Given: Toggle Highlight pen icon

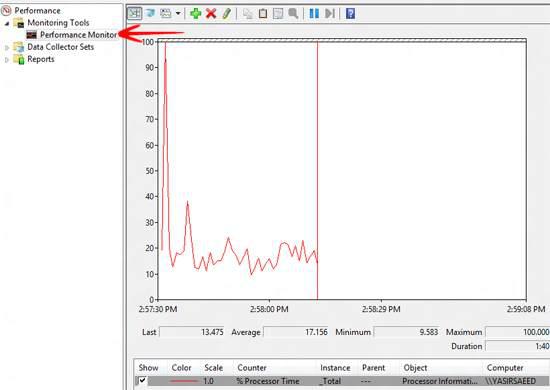Looking at the screenshot, I should coord(227,13).
